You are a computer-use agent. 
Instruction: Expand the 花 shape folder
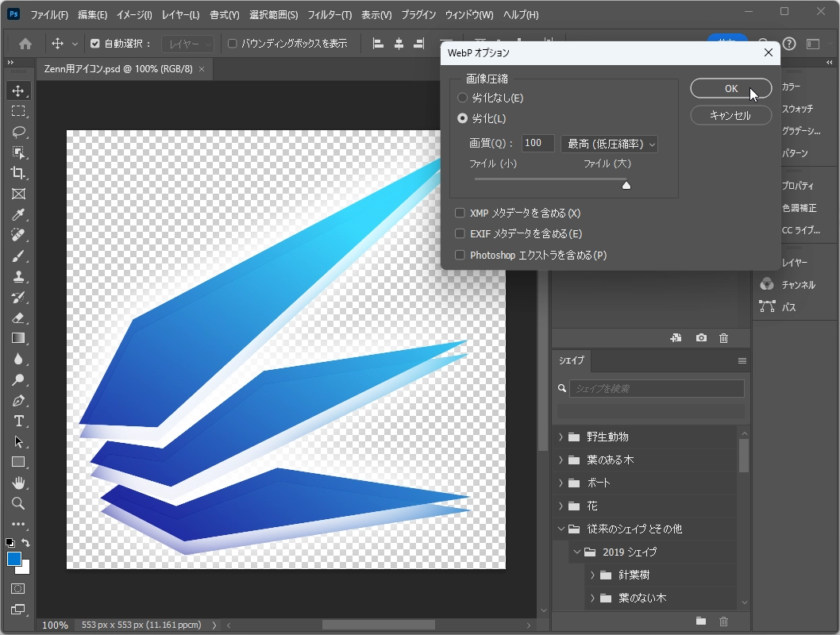click(x=561, y=506)
